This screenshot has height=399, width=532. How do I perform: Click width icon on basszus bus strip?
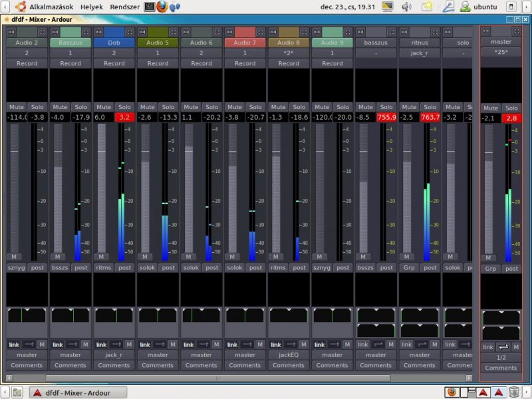point(360,32)
